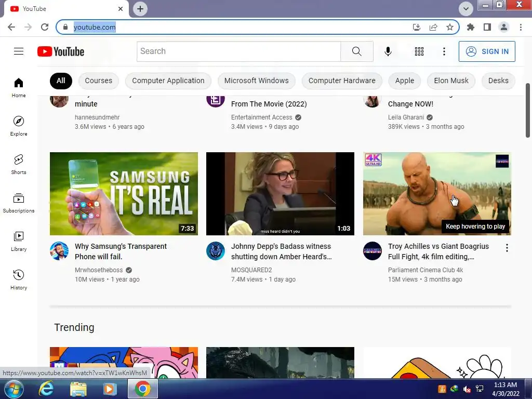Open Chrome three-dot menu
532x399 pixels.
coord(521,27)
